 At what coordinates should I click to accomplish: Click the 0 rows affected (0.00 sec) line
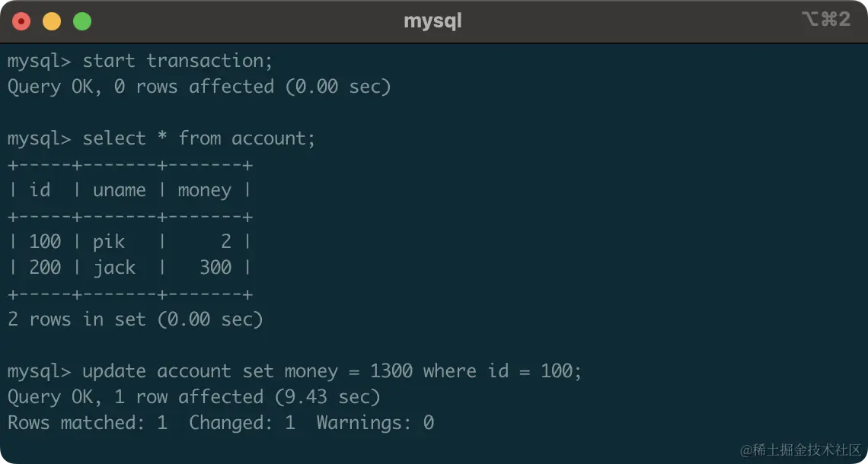click(199, 87)
